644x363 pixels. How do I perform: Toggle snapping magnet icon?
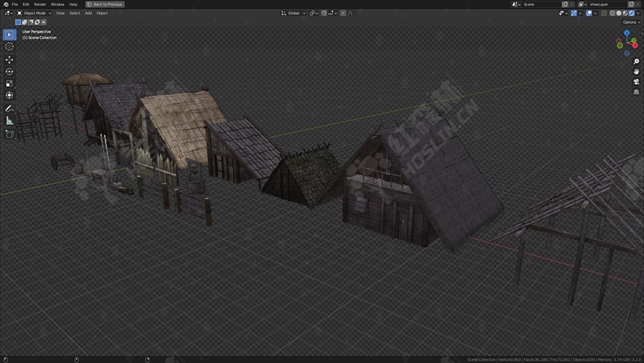click(324, 13)
